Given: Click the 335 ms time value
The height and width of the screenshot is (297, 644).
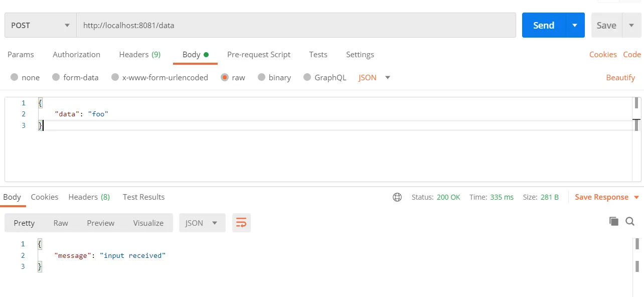Looking at the screenshot, I should [502, 197].
